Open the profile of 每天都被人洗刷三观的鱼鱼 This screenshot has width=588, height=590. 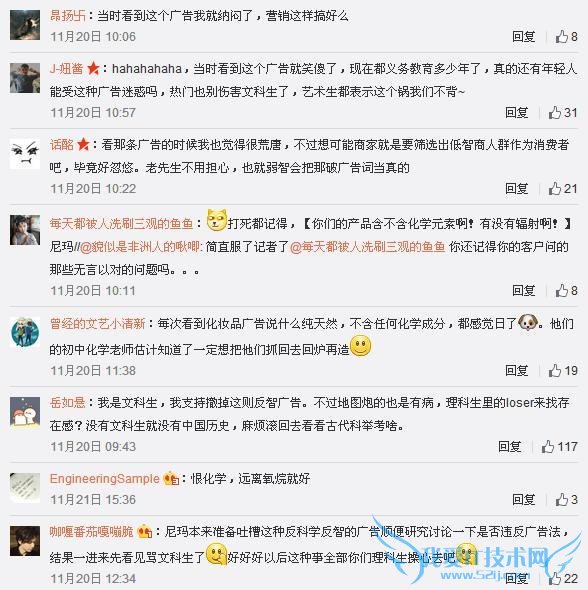122,224
